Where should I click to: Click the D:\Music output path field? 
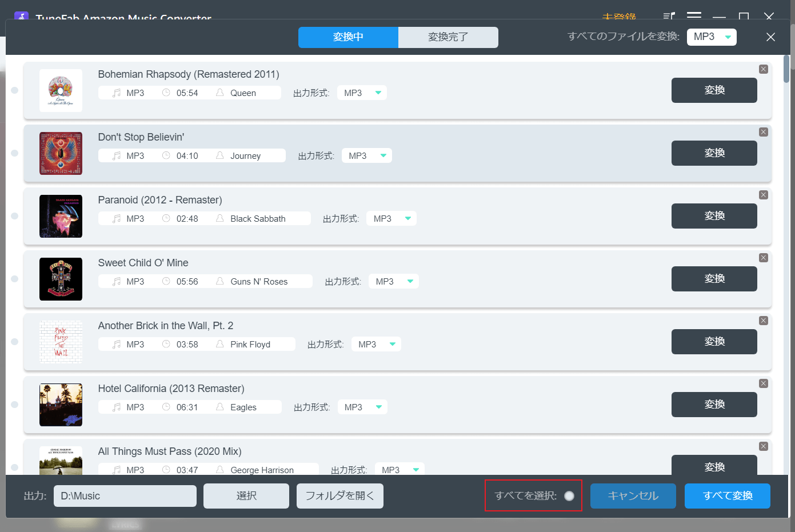125,496
